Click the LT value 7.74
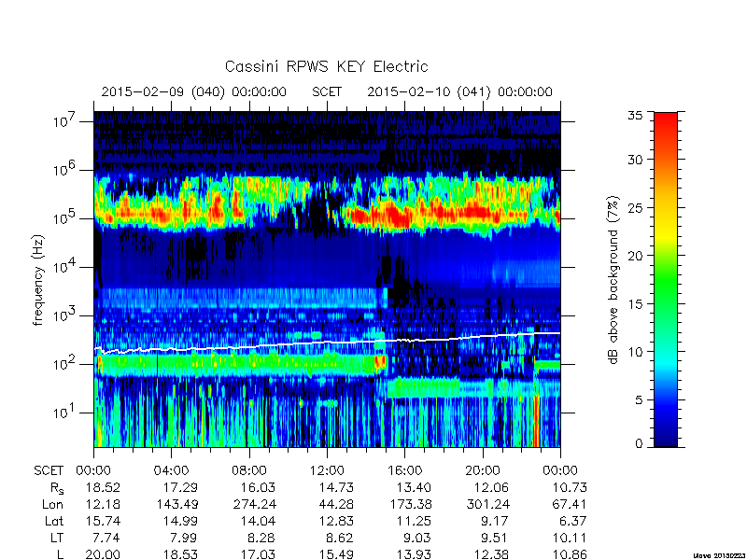Image resolution: width=747 pixels, height=560 pixels. point(106,538)
